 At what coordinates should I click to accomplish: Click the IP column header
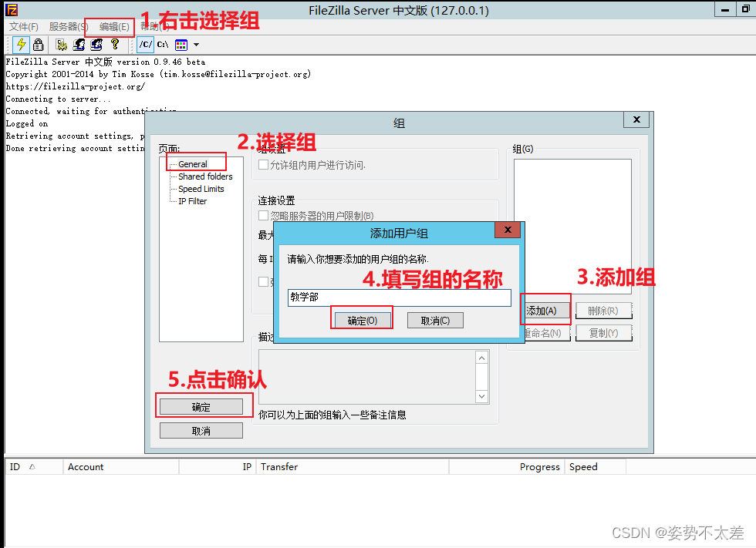(218, 466)
